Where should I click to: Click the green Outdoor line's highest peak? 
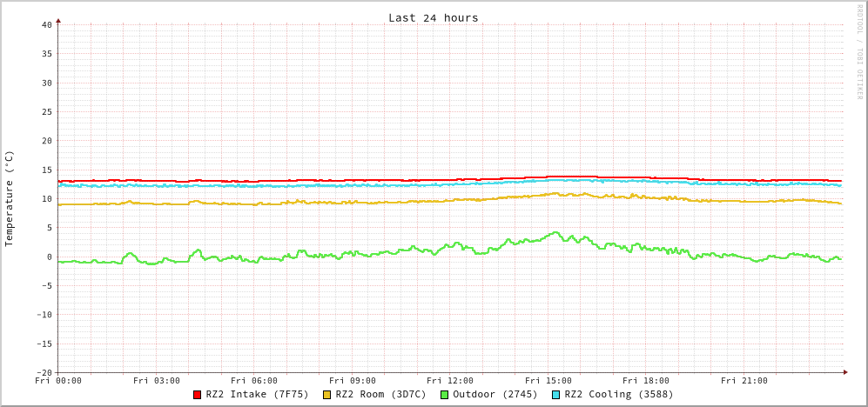click(555, 232)
